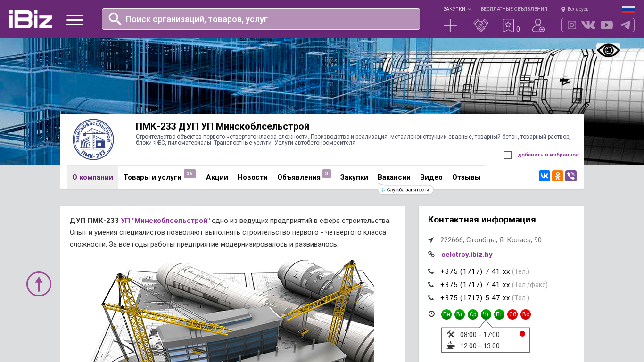
Task: Click the Служба занятости badge
Action: click(405, 189)
